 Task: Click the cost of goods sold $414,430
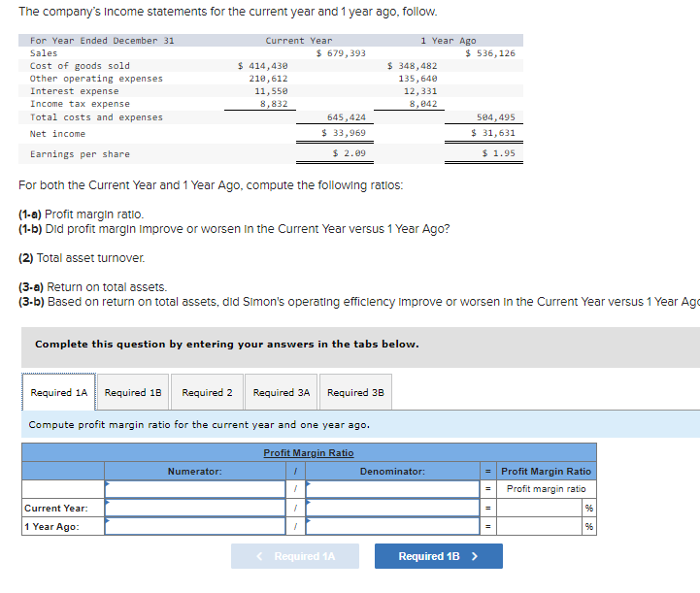(262, 66)
